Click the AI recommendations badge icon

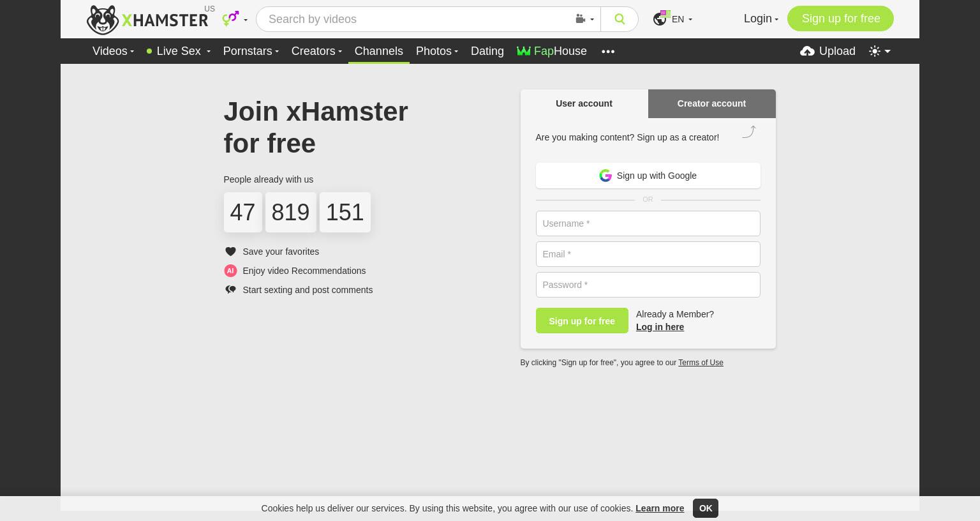[230, 271]
